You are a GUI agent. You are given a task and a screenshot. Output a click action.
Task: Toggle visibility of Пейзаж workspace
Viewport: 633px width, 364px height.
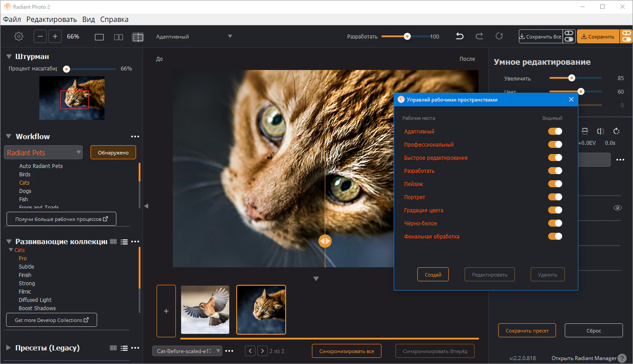[555, 184]
